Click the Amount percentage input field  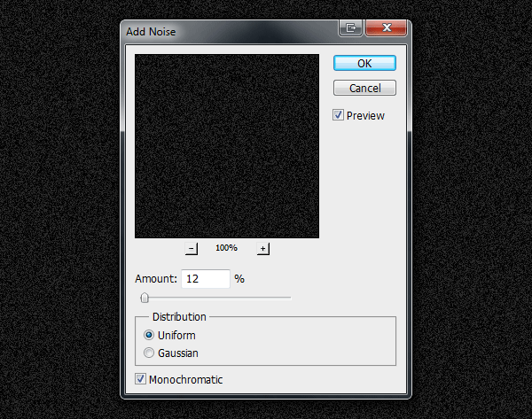tap(206, 279)
